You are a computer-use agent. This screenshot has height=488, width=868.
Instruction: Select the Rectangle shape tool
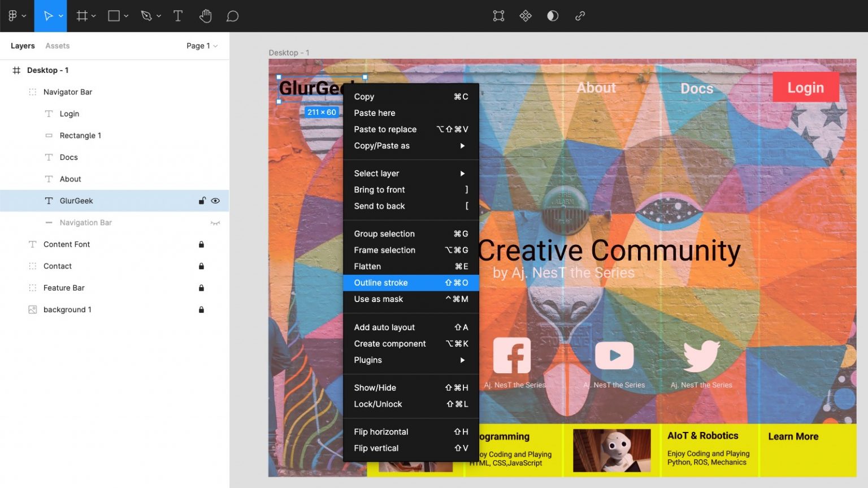(x=114, y=16)
